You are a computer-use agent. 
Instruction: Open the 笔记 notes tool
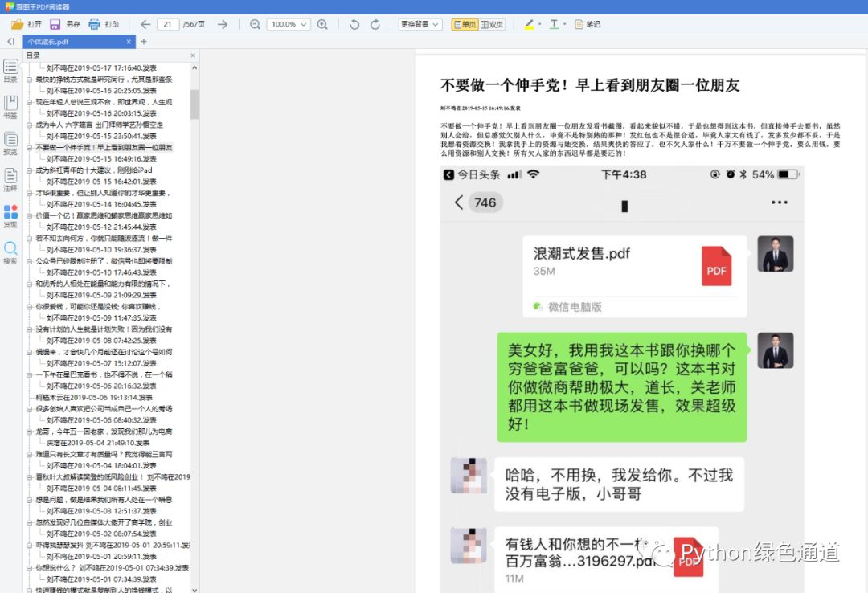pos(588,24)
